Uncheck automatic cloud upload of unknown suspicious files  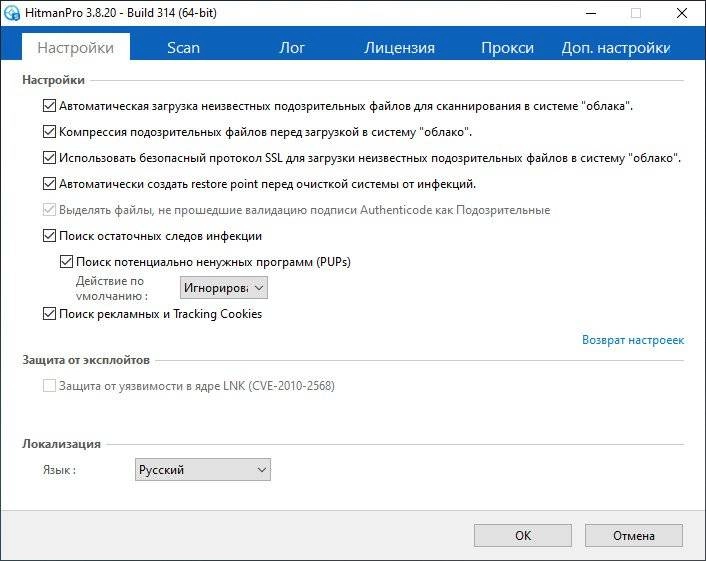click(x=49, y=106)
